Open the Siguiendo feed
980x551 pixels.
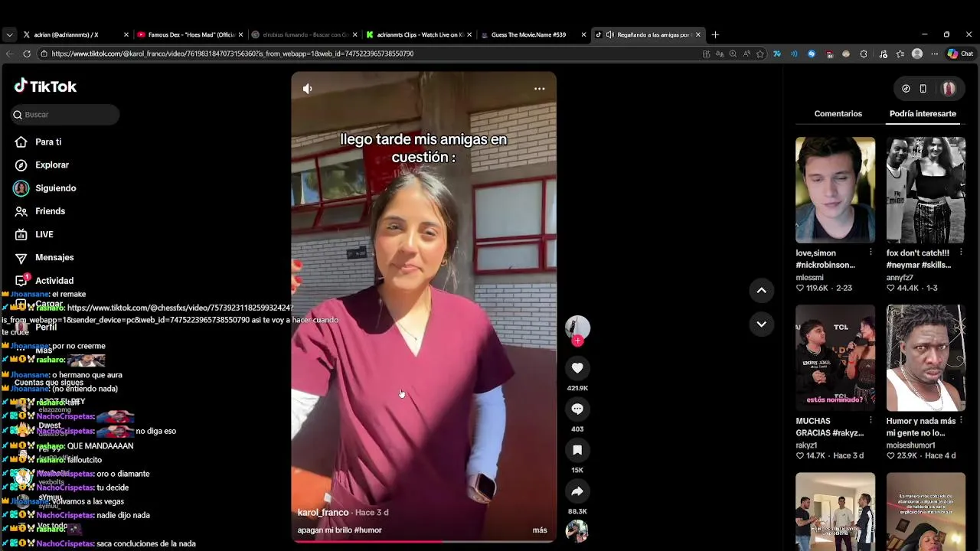click(55, 188)
